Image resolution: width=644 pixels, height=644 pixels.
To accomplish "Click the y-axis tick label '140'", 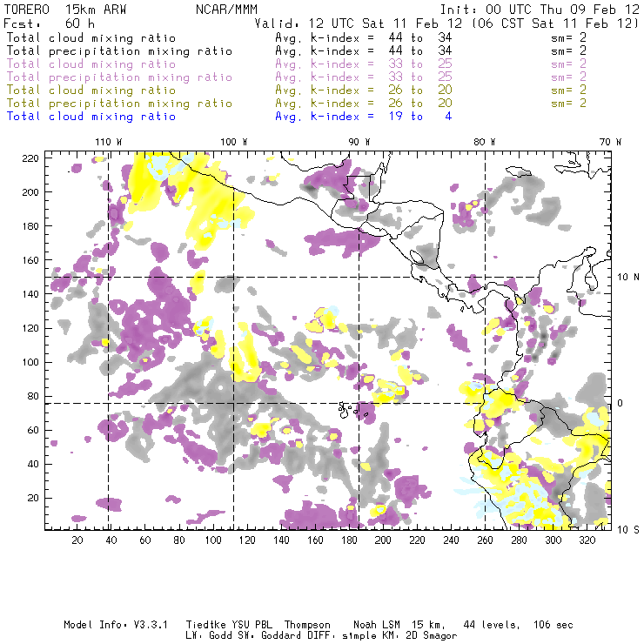I will tap(30, 294).
